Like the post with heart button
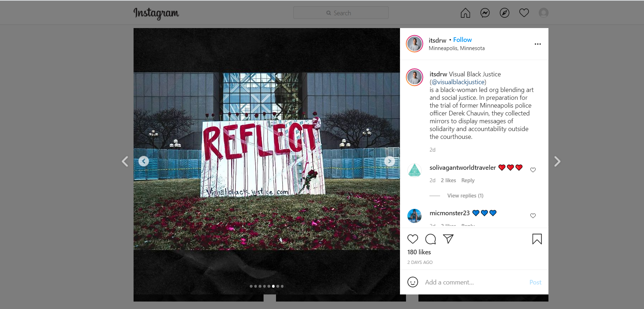 [413, 239]
